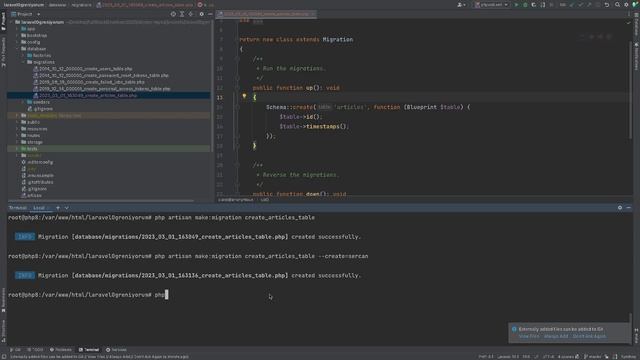Toggle the Pull Requests side tab
Image resolution: width=640 pixels, height=360 pixels.
3,52
